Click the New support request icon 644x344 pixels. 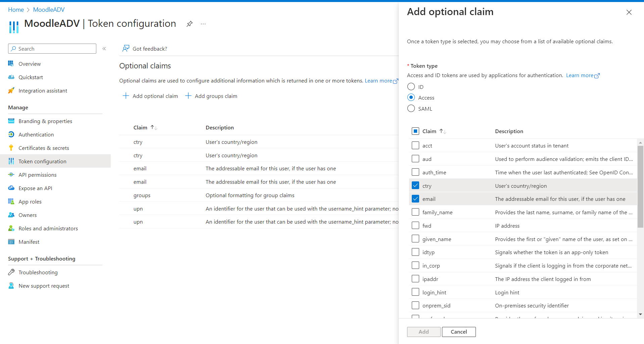coord(11,286)
